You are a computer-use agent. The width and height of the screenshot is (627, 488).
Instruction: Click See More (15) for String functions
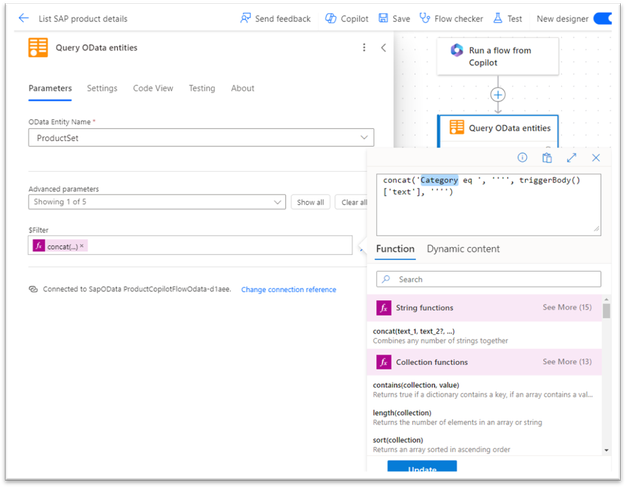[x=567, y=307]
